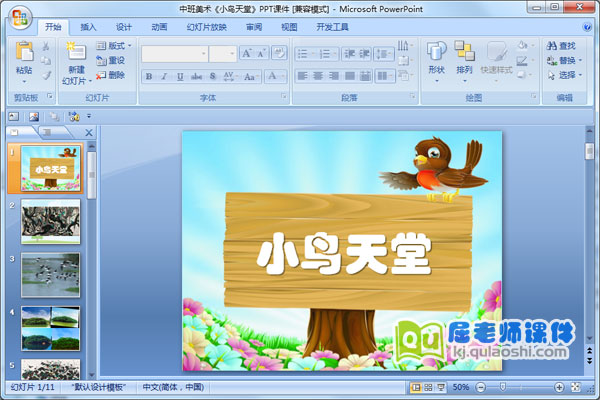Select slide 3 thumbnail

(51, 275)
